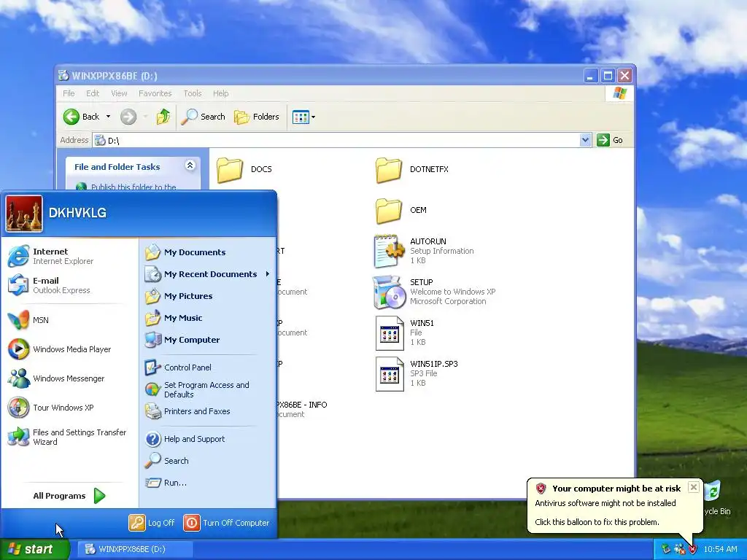This screenshot has width=747, height=560.
Task: Open the Address bar dropdown arrow
Action: [x=586, y=140]
